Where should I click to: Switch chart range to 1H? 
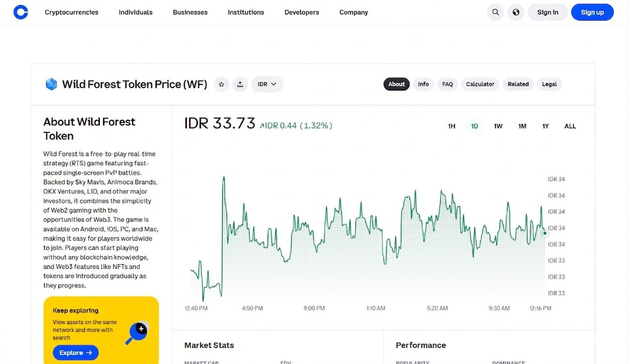pos(452,126)
